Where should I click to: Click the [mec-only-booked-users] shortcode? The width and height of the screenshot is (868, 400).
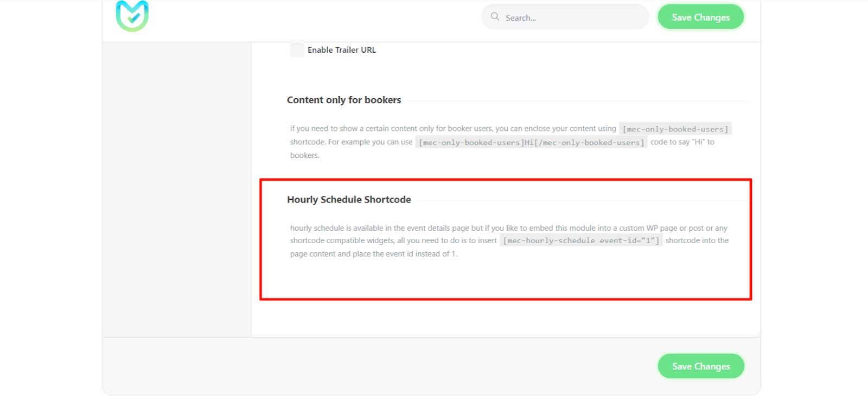[x=675, y=129]
